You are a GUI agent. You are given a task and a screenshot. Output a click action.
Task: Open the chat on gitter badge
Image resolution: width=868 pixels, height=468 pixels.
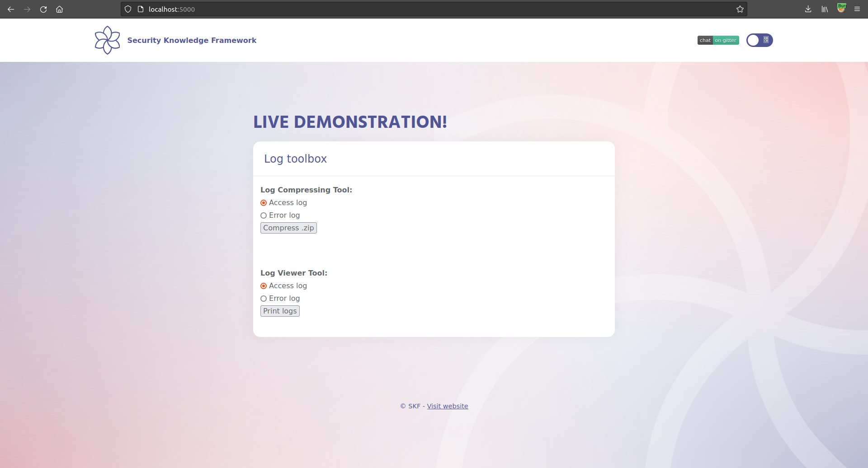pyautogui.click(x=718, y=40)
